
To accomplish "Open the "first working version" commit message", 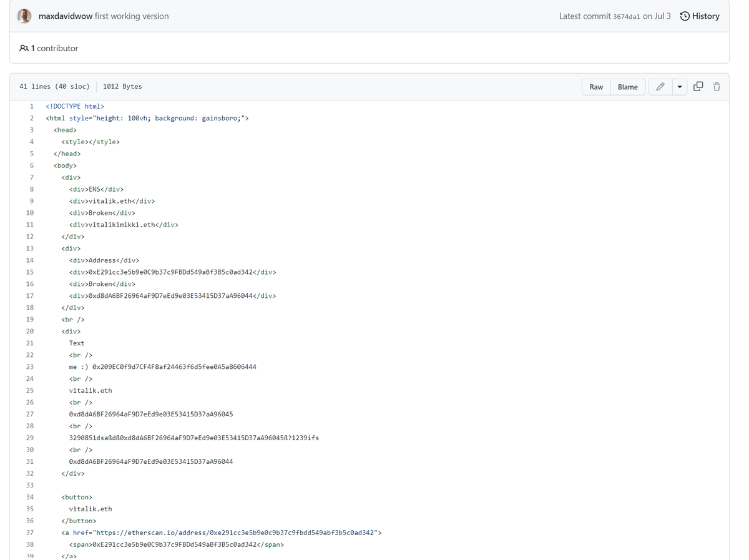I will (x=132, y=16).
